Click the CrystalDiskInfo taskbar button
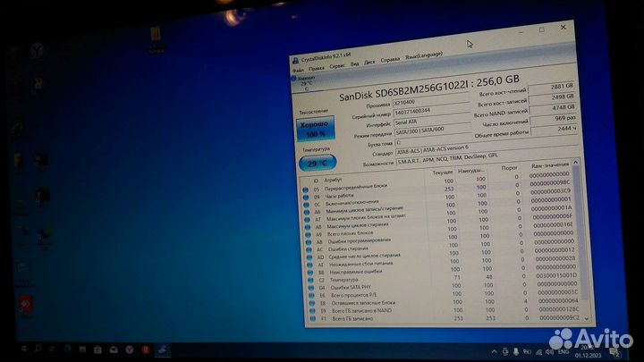The width and height of the screenshot is (644, 362). coord(162,350)
